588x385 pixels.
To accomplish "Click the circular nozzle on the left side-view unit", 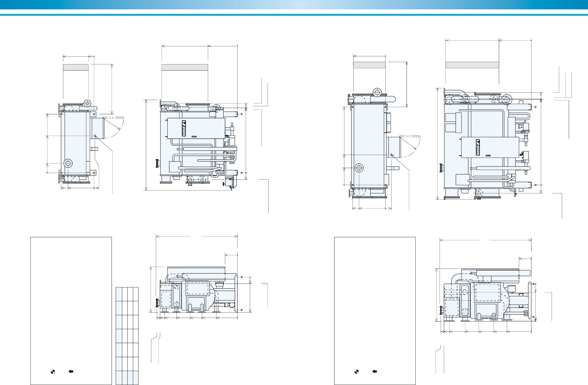I will (68, 163).
